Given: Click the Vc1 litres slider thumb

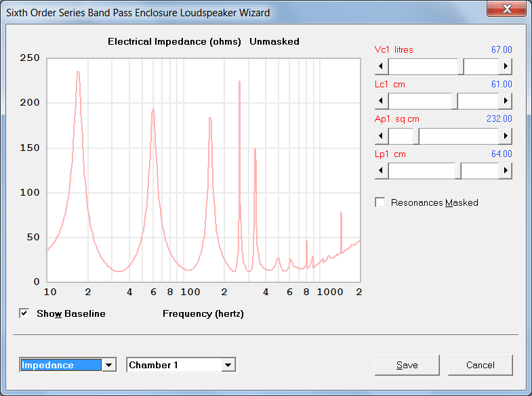Looking at the screenshot, I should tap(461, 66).
